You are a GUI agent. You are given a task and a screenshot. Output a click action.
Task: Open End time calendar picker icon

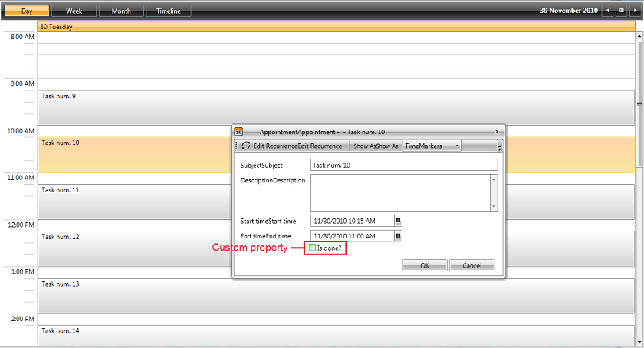point(398,236)
